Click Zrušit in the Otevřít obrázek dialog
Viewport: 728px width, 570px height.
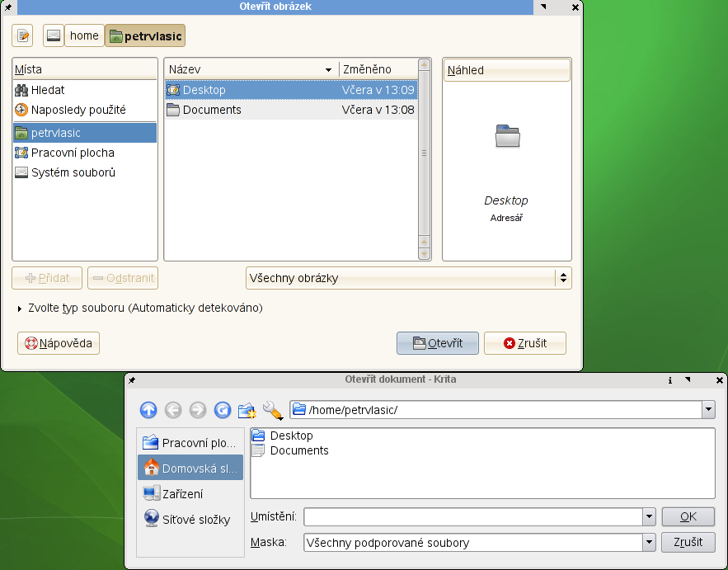pyautogui.click(x=525, y=343)
